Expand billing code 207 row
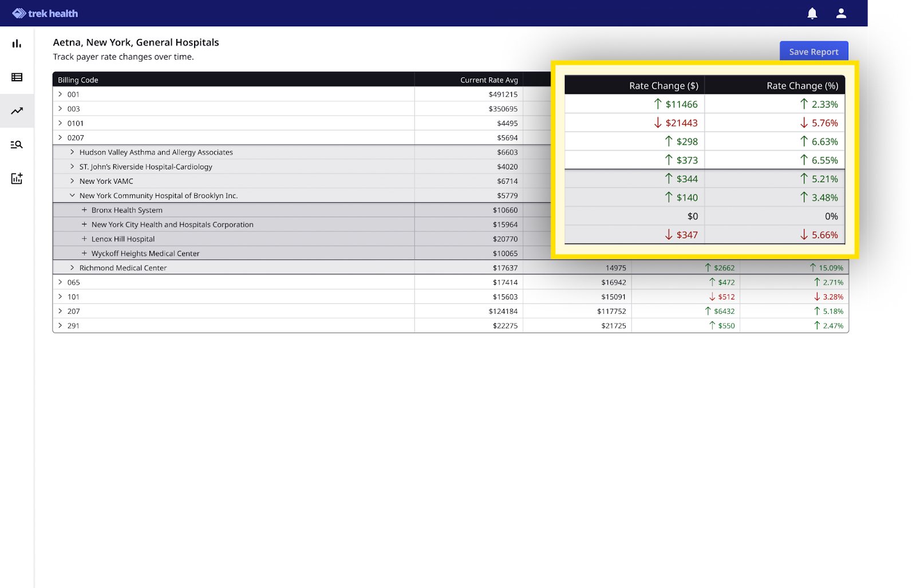 click(60, 311)
